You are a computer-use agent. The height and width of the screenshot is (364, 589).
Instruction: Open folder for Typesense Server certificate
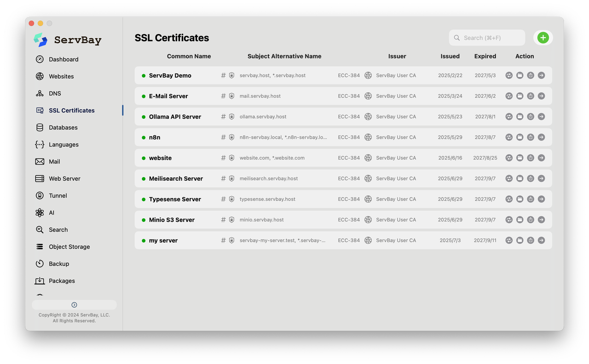click(520, 199)
